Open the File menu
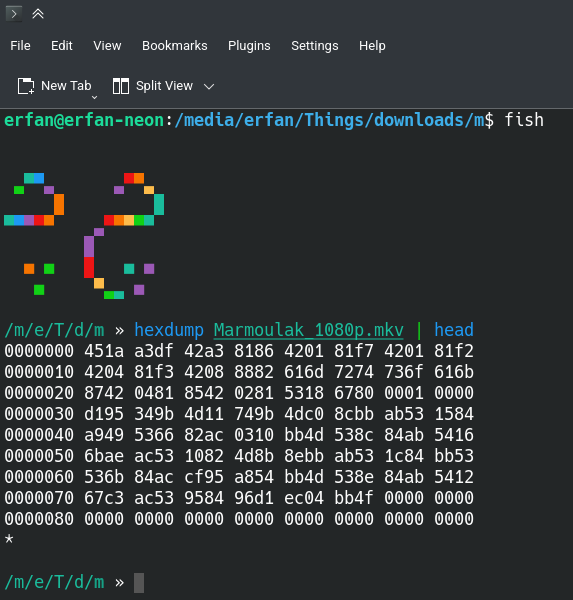The width and height of the screenshot is (573, 600). [x=20, y=46]
